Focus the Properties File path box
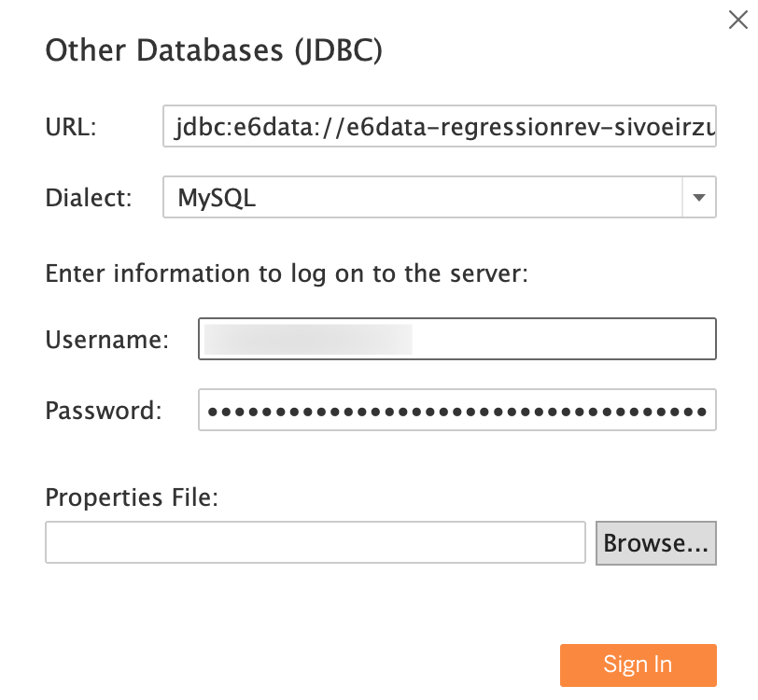This screenshot has width=758, height=700. [x=315, y=542]
